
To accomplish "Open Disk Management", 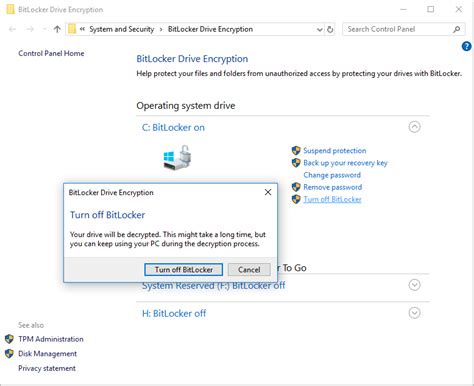I will 47,354.
